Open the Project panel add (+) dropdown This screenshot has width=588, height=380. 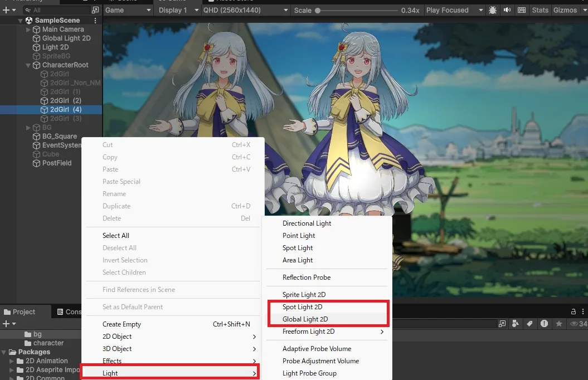[9, 323]
